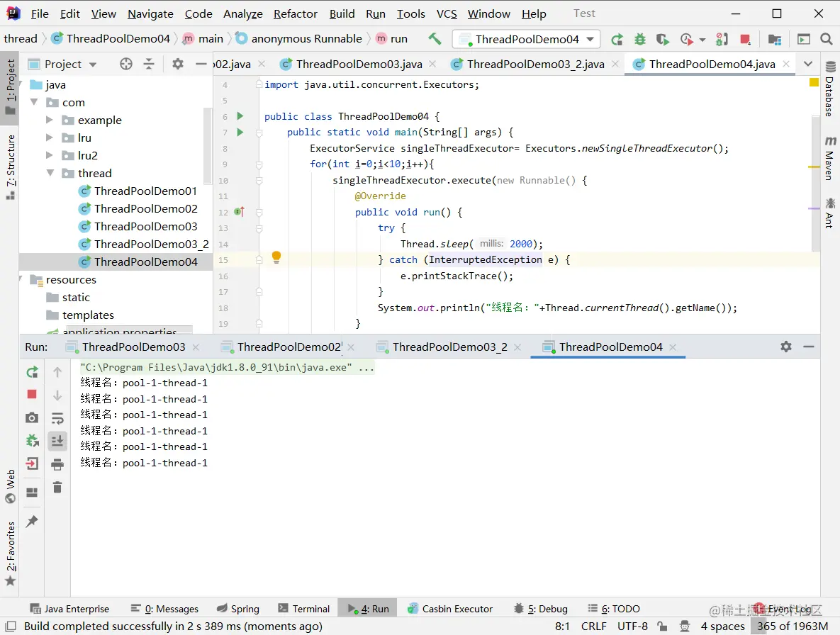Open the Spring tool window
The width and height of the screenshot is (840, 635).
tap(238, 609)
